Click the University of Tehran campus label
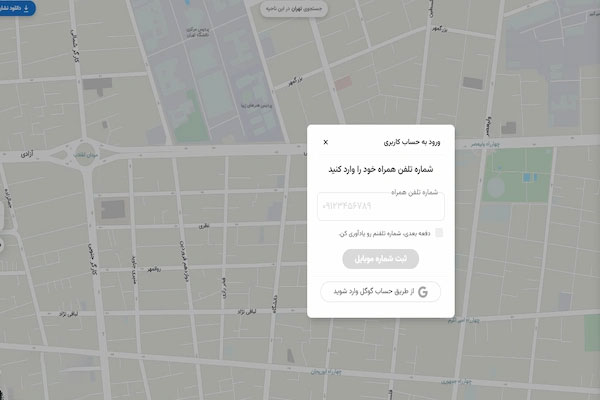Image resolution: width=600 pixels, height=400 pixels. (197, 32)
